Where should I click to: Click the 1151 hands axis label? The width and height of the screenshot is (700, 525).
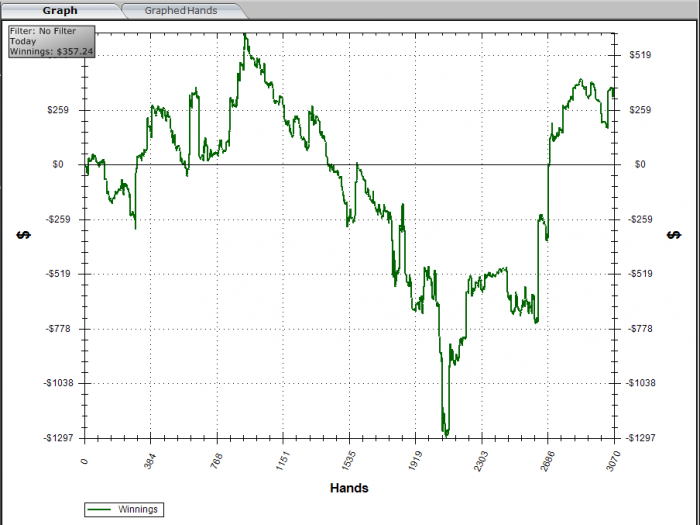282,461
